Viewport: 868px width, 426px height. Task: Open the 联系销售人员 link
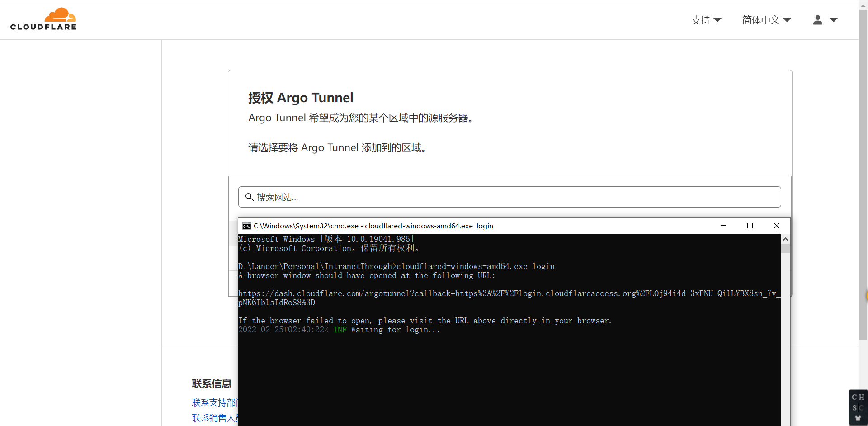(x=214, y=418)
